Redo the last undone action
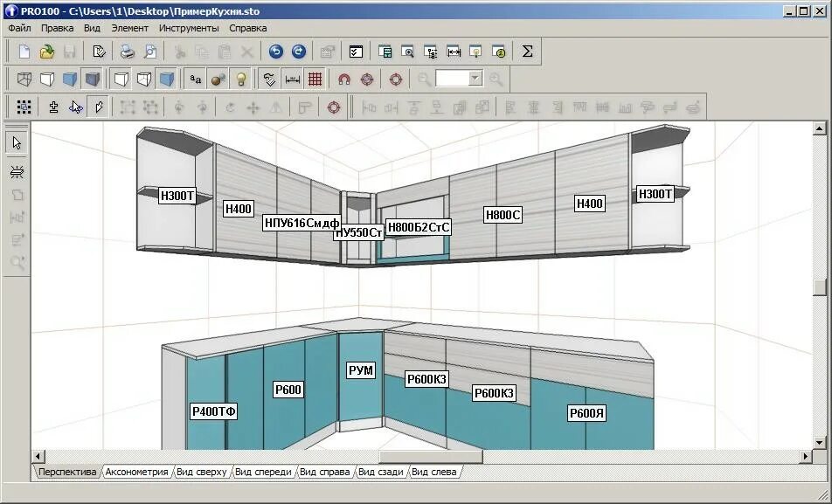Image resolution: width=832 pixels, height=504 pixels. click(299, 52)
